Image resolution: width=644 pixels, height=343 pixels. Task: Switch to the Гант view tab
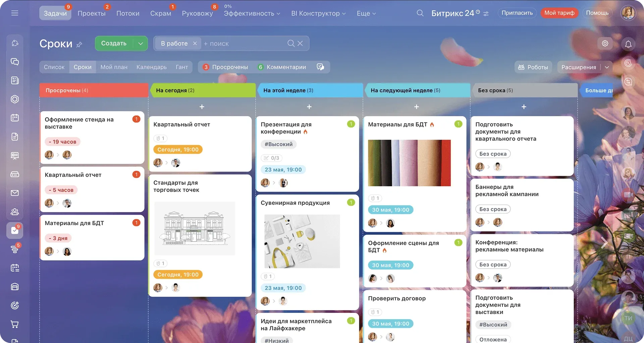pyautogui.click(x=182, y=67)
